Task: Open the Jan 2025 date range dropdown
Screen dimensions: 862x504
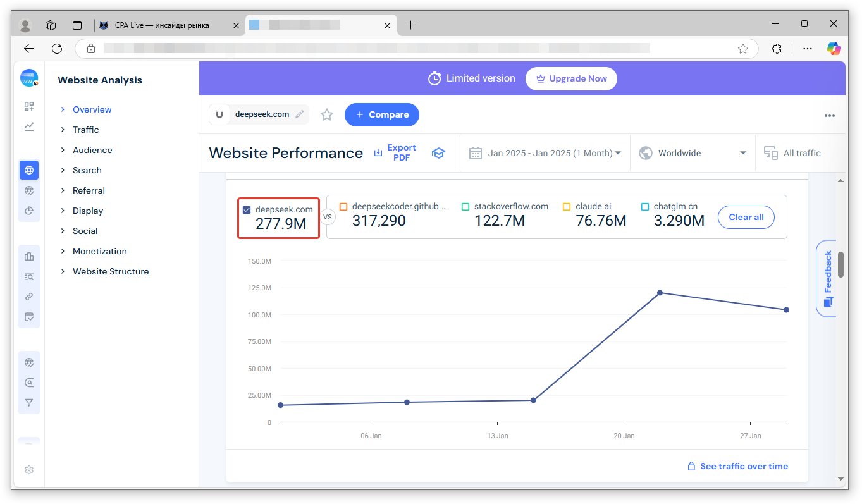Action: click(545, 153)
